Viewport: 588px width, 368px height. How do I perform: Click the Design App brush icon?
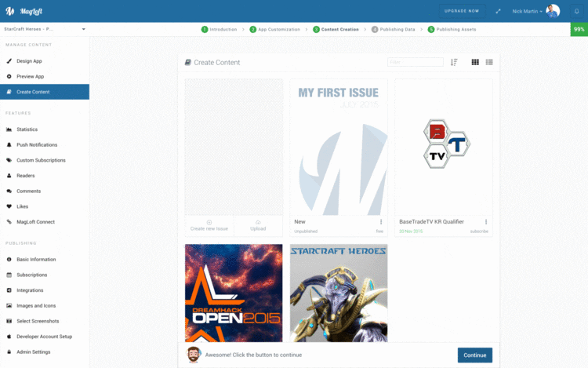pyautogui.click(x=9, y=60)
